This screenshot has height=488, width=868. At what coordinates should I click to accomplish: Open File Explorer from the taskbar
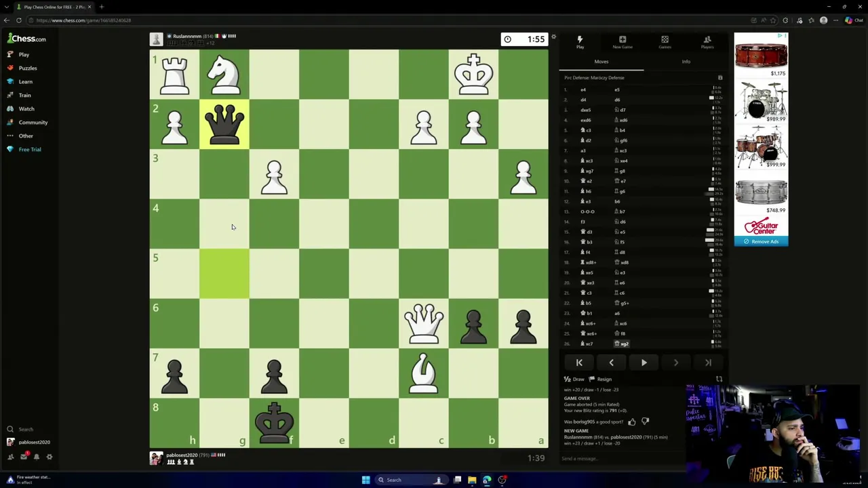point(472,480)
